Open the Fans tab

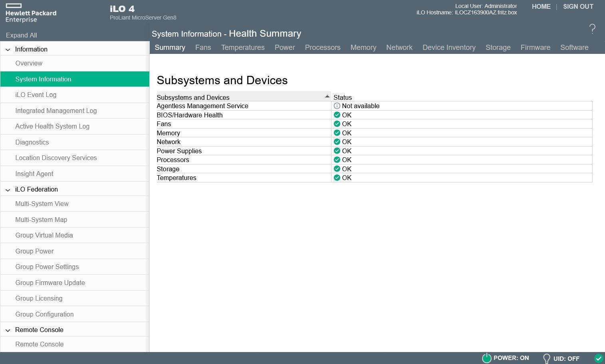point(203,47)
